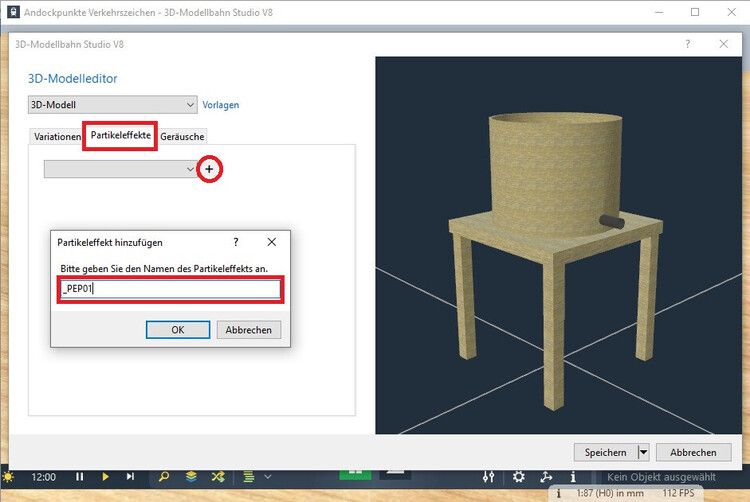Click the crossed arrows shuffle icon
Viewport: 750px width, 502px height.
[218, 477]
